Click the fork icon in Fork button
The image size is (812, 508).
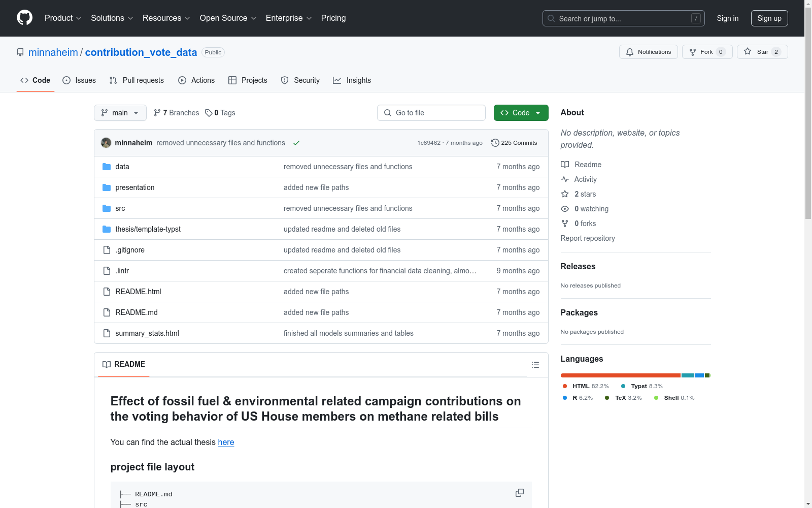click(x=693, y=52)
